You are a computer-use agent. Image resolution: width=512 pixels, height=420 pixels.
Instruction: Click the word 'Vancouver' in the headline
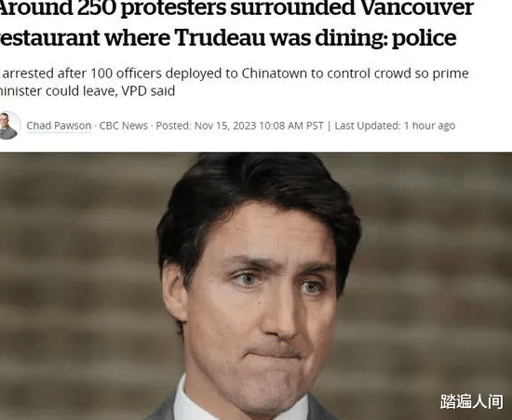416,8
